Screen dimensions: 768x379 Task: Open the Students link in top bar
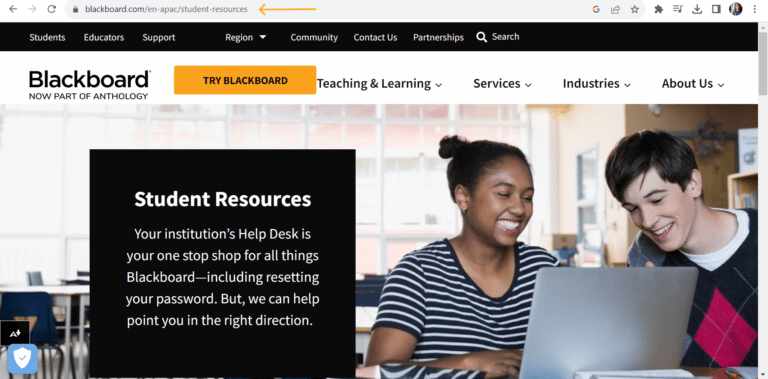click(x=47, y=37)
